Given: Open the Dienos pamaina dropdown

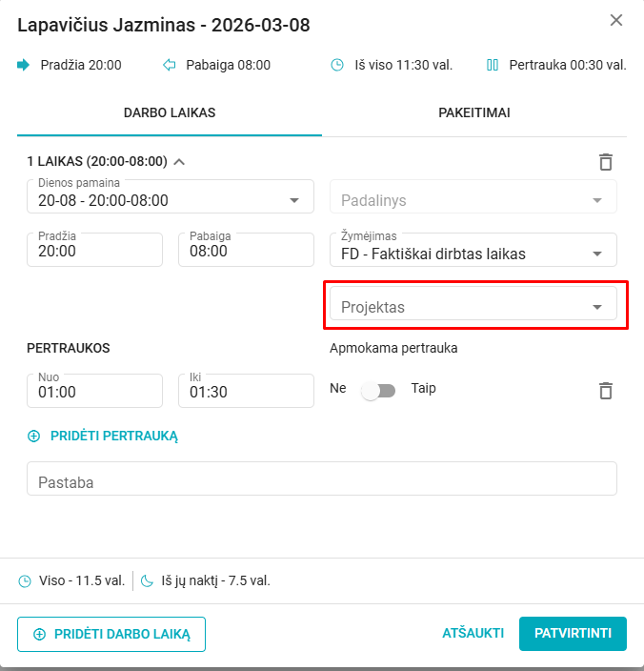Looking at the screenshot, I should click(293, 200).
